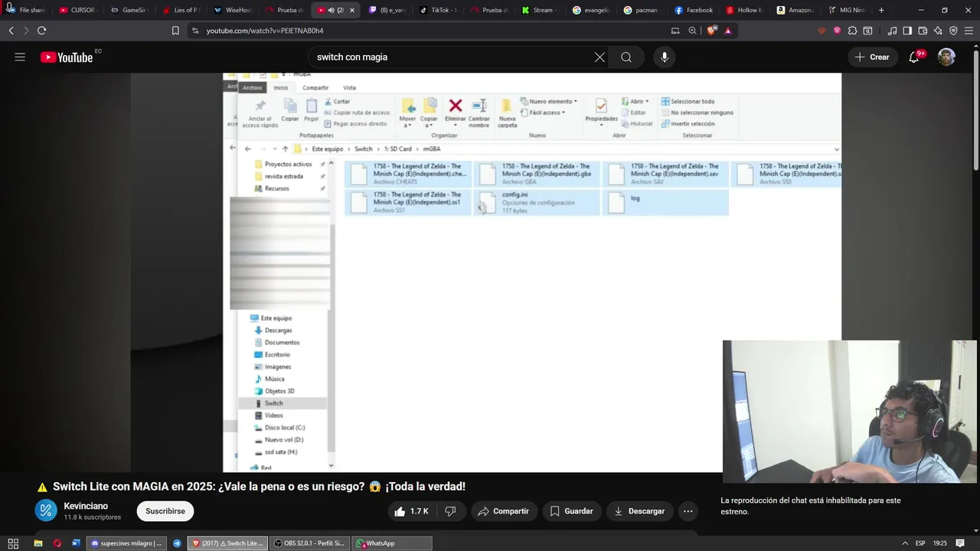Open more actions three-dot menu
980x551 pixels.
[688, 511]
